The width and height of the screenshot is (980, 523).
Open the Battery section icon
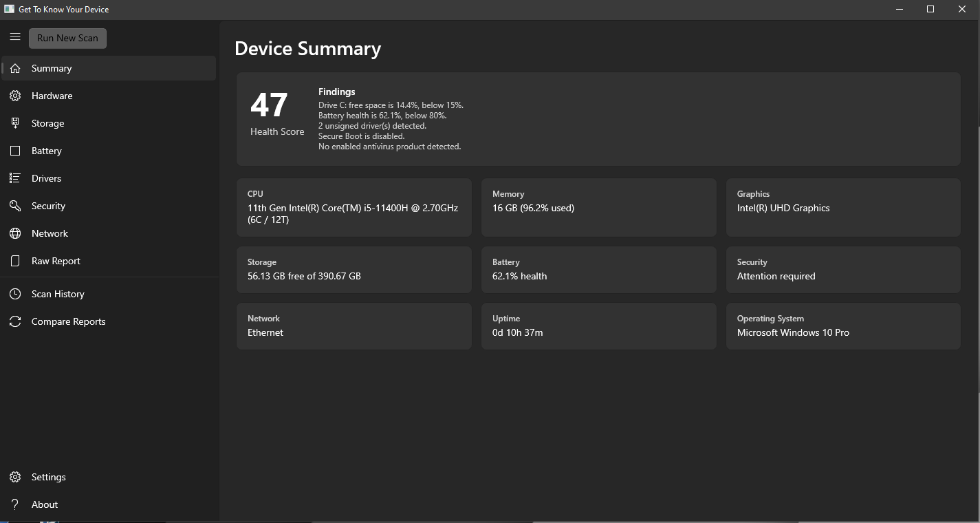[15, 151]
